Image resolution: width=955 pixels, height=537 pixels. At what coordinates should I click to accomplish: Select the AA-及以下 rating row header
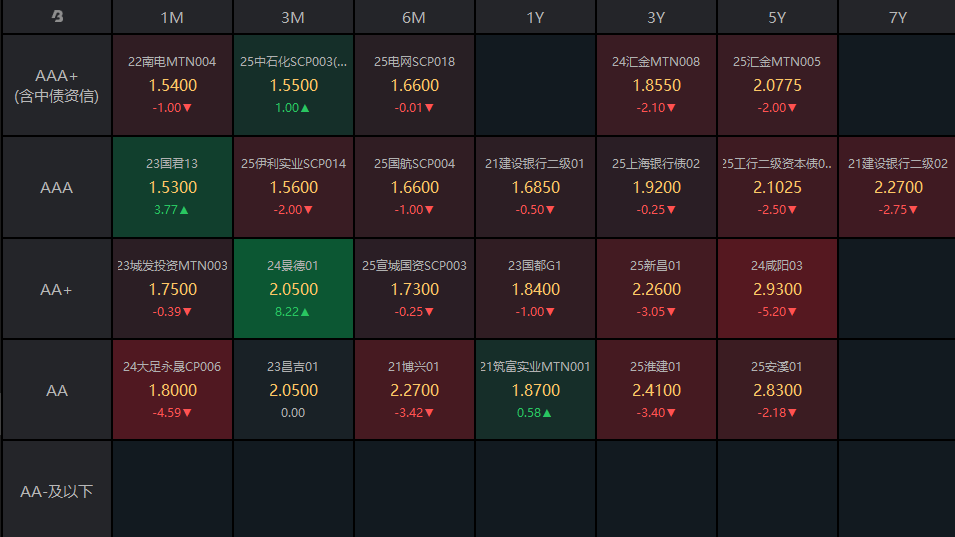[57, 492]
